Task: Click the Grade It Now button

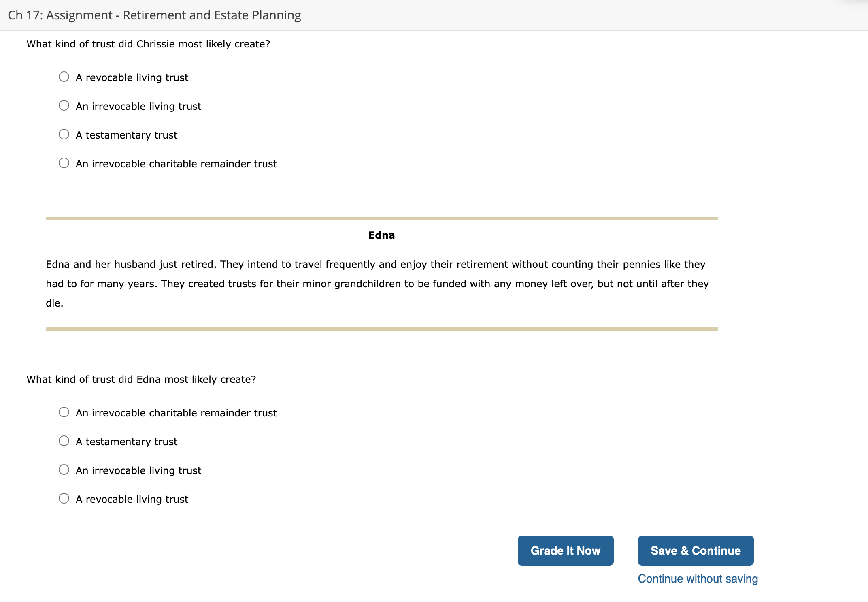Action: click(x=565, y=550)
